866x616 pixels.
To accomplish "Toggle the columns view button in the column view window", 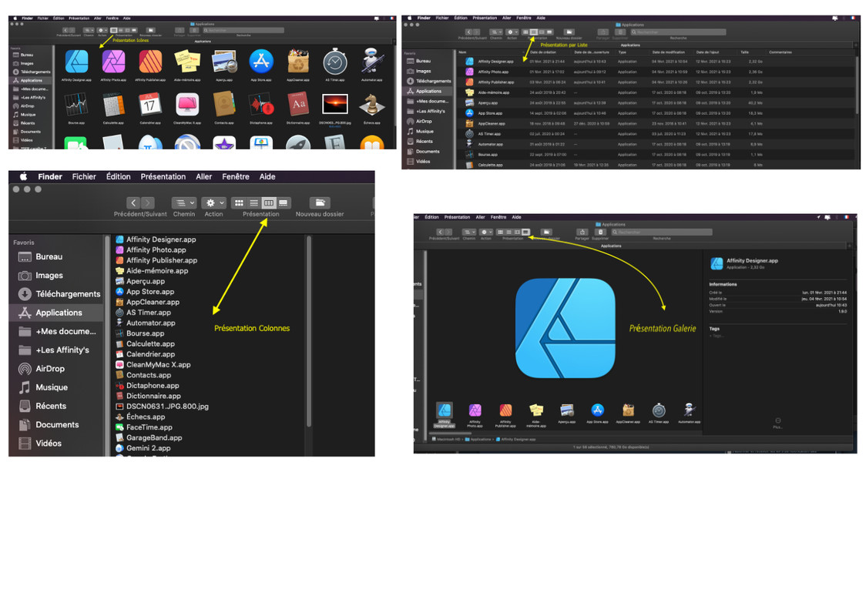I will (268, 203).
